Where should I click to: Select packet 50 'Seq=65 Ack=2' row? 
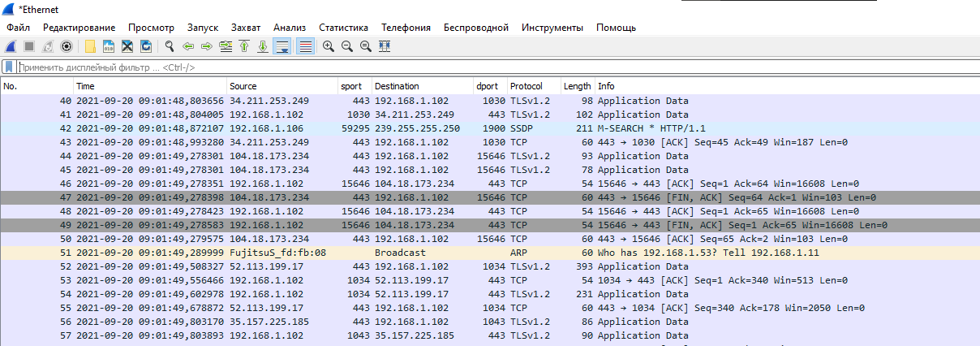click(x=490, y=239)
